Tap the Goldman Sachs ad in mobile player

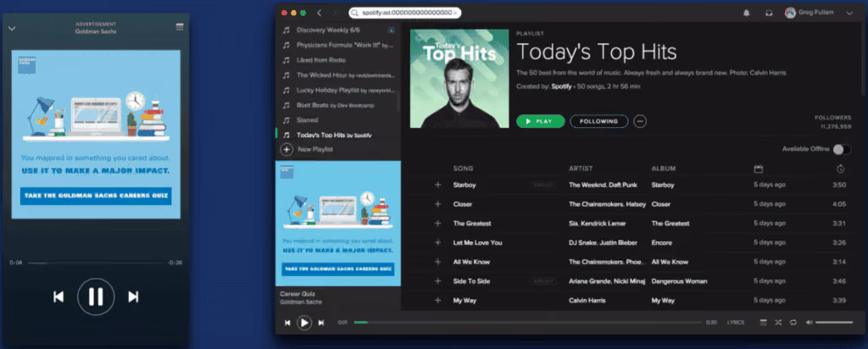(x=96, y=134)
